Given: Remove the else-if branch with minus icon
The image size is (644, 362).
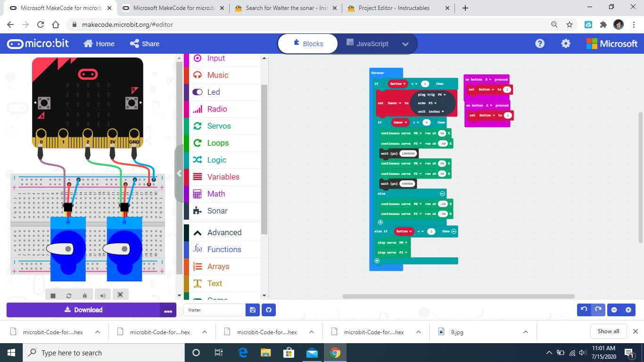Looking at the screenshot, I should 454,231.
